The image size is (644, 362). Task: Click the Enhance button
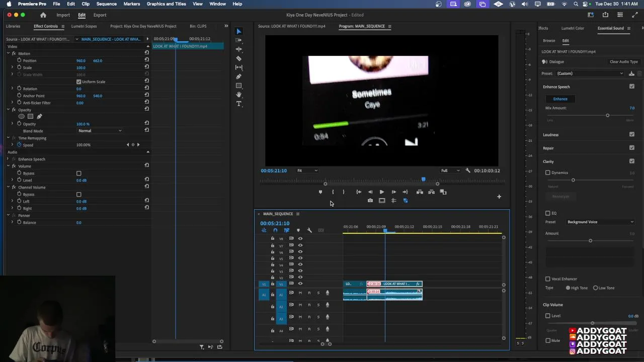tap(560, 99)
